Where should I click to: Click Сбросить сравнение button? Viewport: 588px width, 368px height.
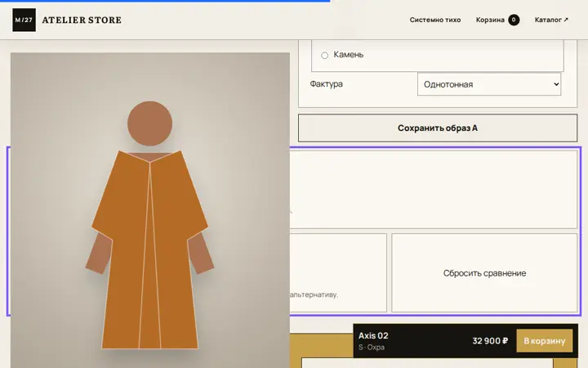pos(484,273)
